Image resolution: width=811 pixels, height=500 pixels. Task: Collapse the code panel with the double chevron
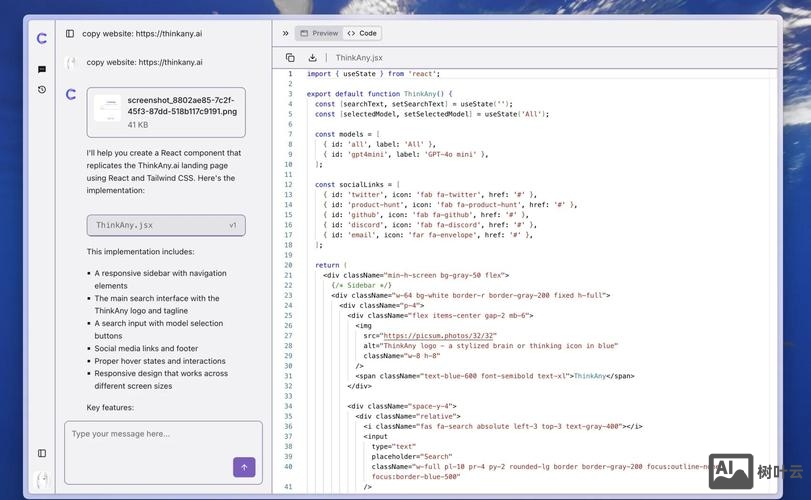pos(285,33)
